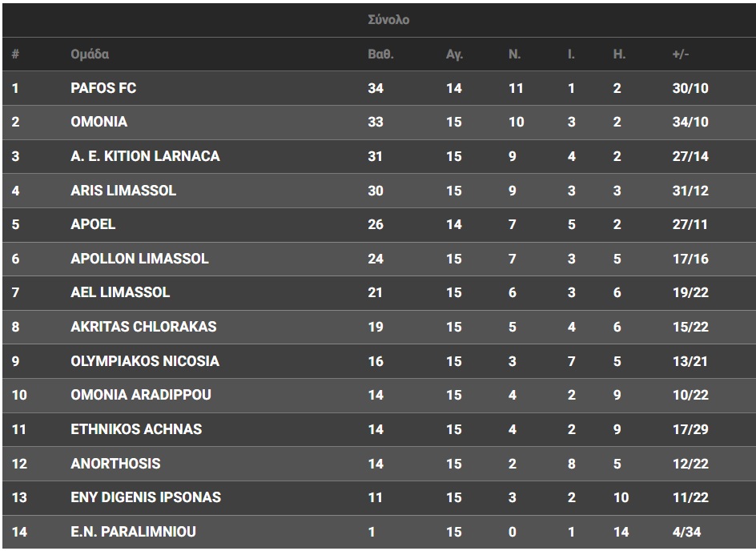Select ETHNIKOS ACHNAS team row
756x551 pixels.
(136, 429)
